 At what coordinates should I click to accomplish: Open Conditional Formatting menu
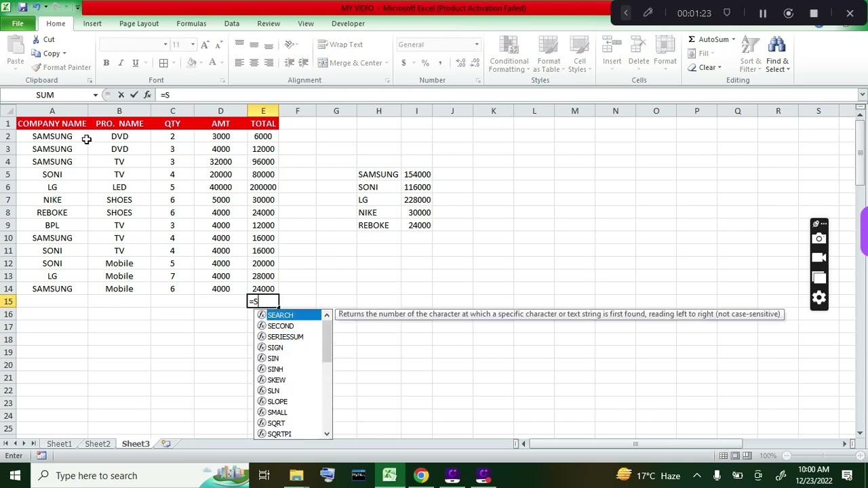pyautogui.click(x=509, y=54)
